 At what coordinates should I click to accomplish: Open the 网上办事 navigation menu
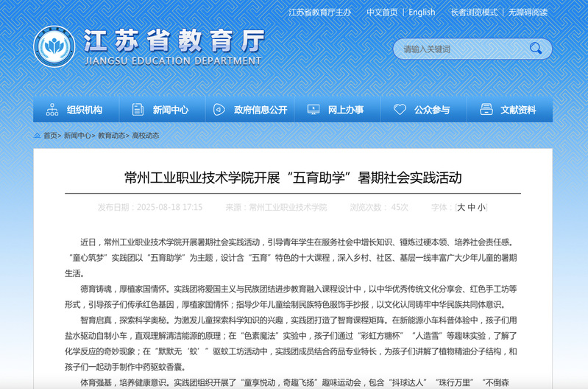pyautogui.click(x=345, y=110)
